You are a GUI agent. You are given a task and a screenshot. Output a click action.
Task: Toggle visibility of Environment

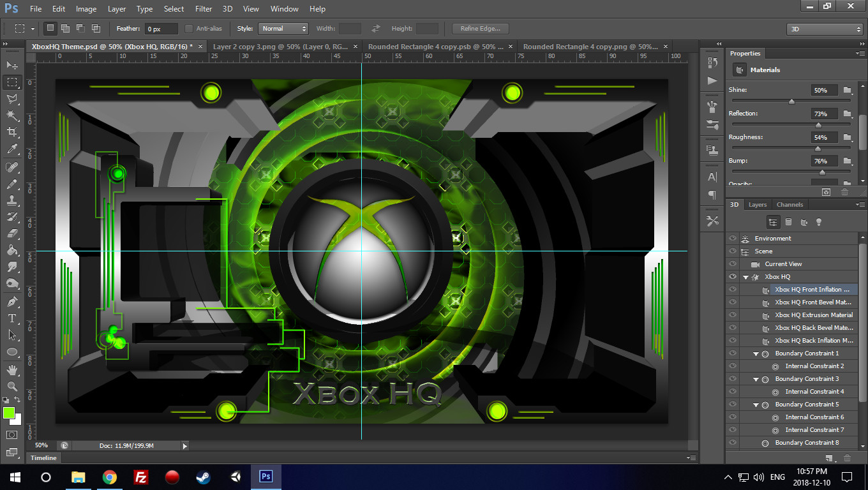coord(732,239)
